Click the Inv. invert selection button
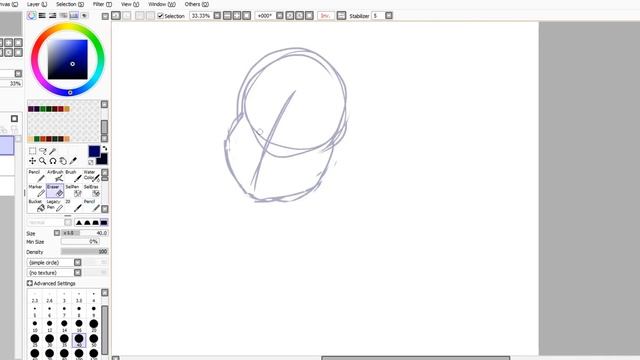This screenshot has width=640, height=360. (326, 16)
